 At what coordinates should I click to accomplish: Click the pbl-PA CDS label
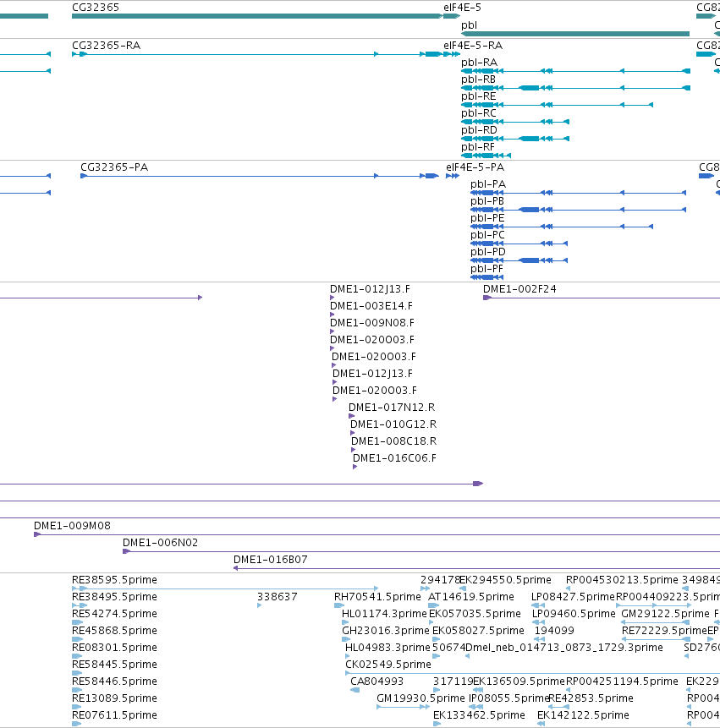pyautogui.click(x=488, y=184)
